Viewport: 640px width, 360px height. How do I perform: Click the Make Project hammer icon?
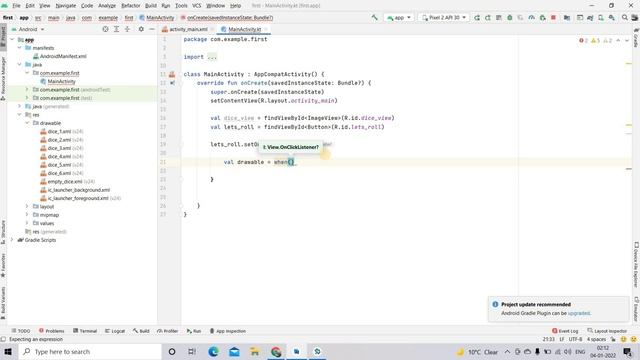(374, 18)
